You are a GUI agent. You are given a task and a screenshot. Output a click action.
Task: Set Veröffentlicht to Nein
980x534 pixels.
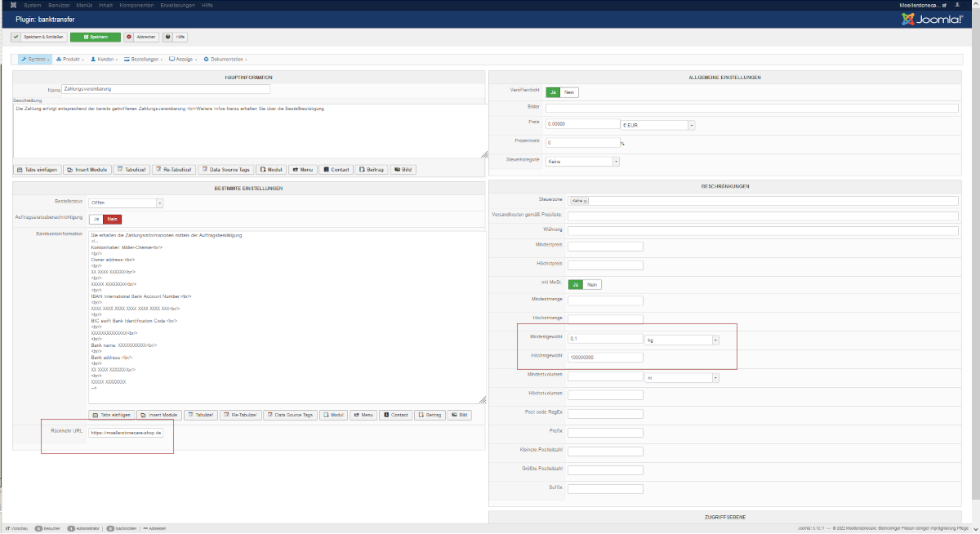(570, 92)
